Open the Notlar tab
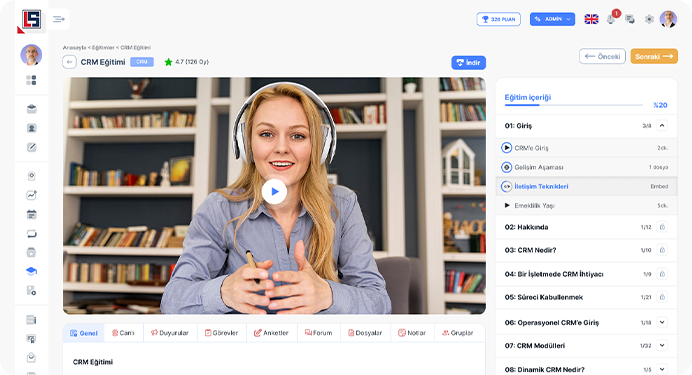The image size is (692, 375). pos(412,333)
